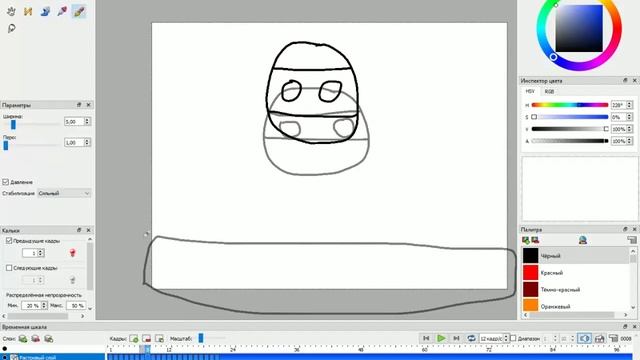This screenshot has height=360, width=640.
Task: Select the Hand pan tool
Action: pos(11,11)
